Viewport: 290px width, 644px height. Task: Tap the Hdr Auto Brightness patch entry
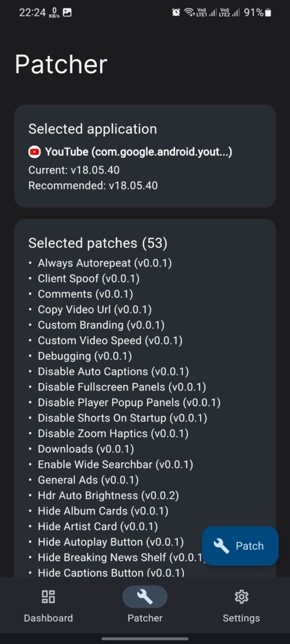[108, 496]
